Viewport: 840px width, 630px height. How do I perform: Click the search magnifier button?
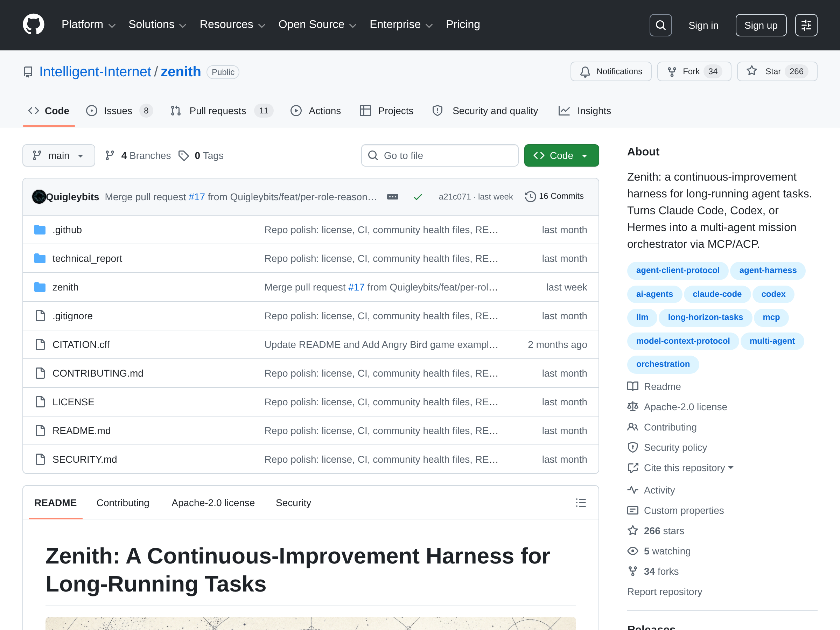(x=660, y=25)
